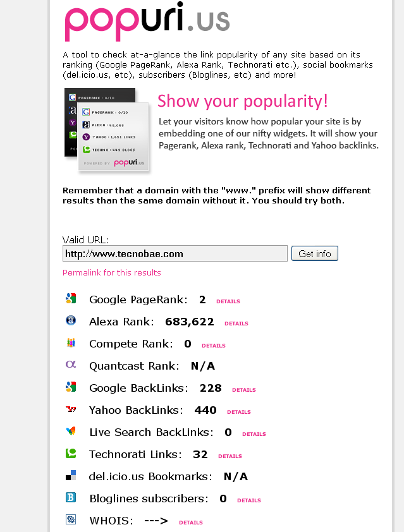Click the Yahoo BackLinks icon
The height and width of the screenshot is (532, 404).
tap(71, 409)
